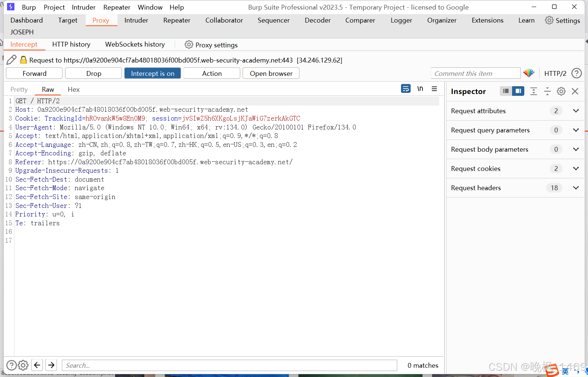588x377 pixels.
Task: Open the Project menu
Action: [54, 7]
